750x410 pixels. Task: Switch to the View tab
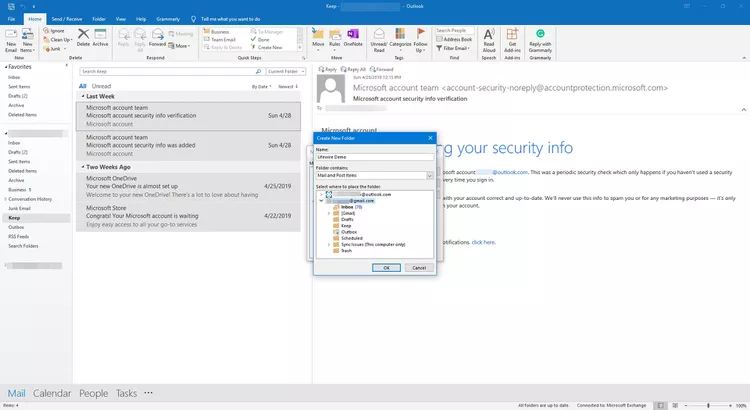tap(121, 19)
